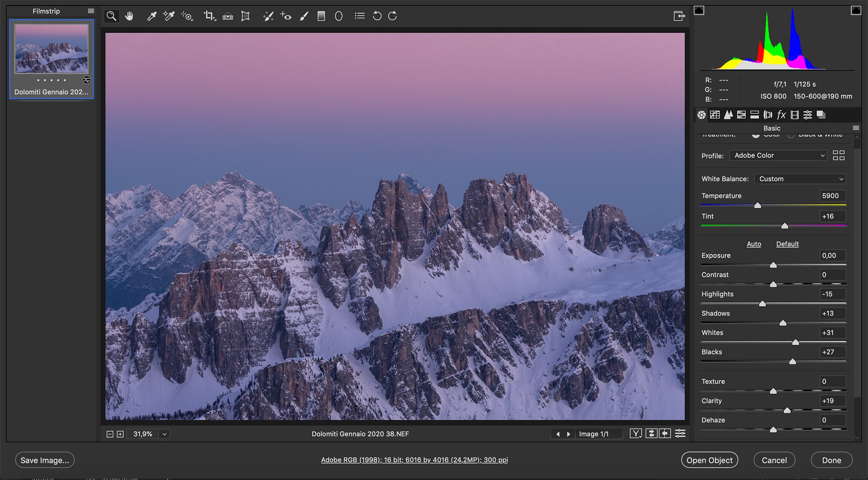Open the White Balance dropdown showing Custom
Image resolution: width=868 pixels, height=480 pixels.
pos(799,179)
